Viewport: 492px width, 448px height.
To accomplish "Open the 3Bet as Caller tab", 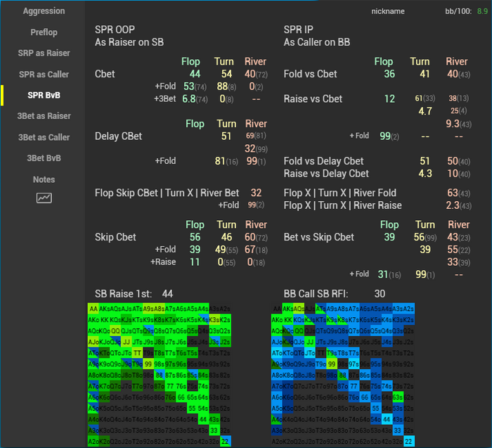I will 44,137.
